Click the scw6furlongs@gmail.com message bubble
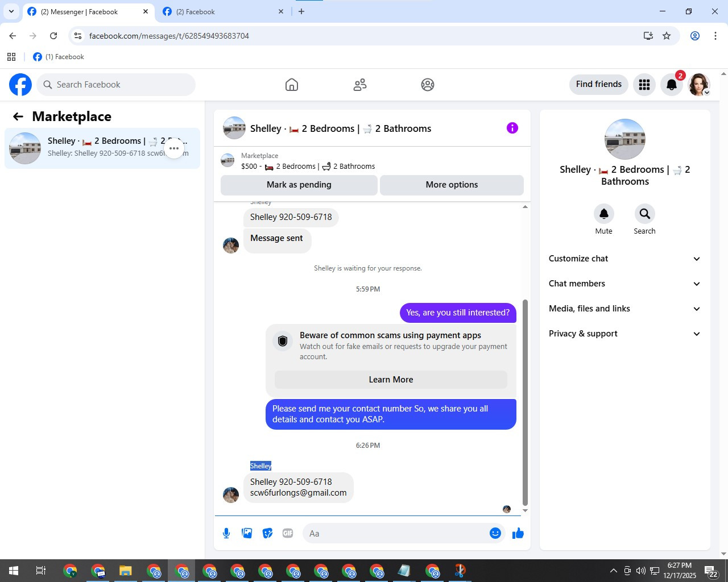 (299, 488)
